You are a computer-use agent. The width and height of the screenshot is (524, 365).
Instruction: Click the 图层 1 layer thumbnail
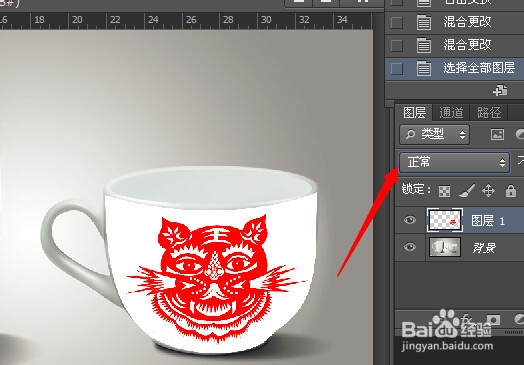coord(445,220)
